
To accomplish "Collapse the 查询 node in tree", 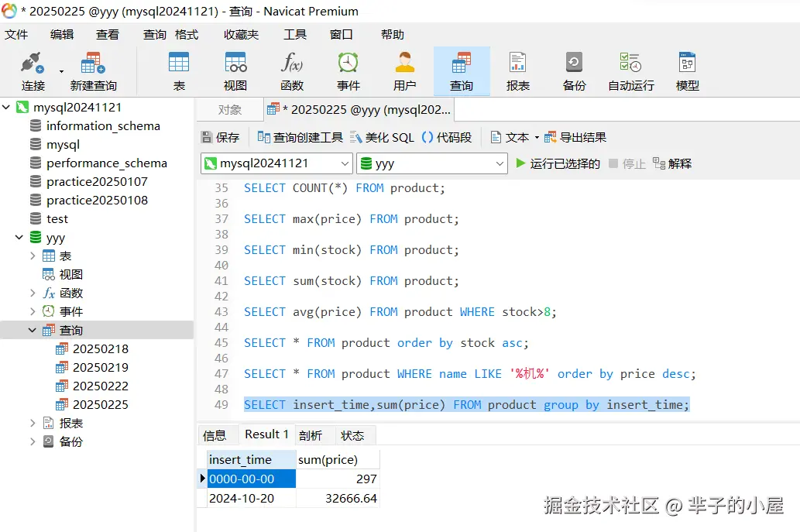I will click(33, 330).
